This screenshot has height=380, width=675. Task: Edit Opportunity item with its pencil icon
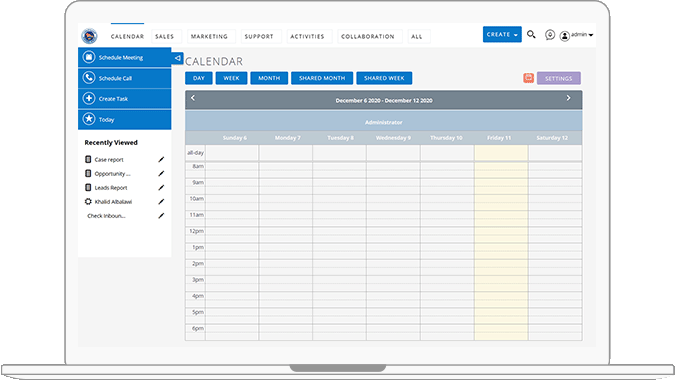pyautogui.click(x=161, y=173)
